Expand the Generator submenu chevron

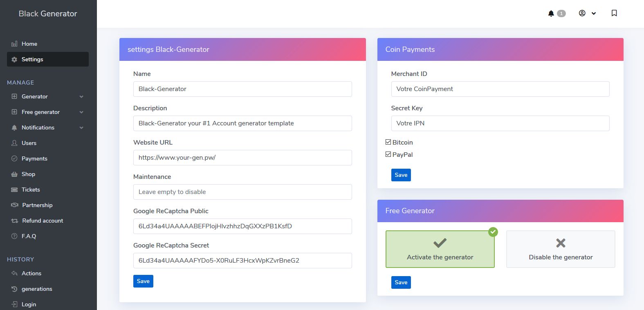81,97
